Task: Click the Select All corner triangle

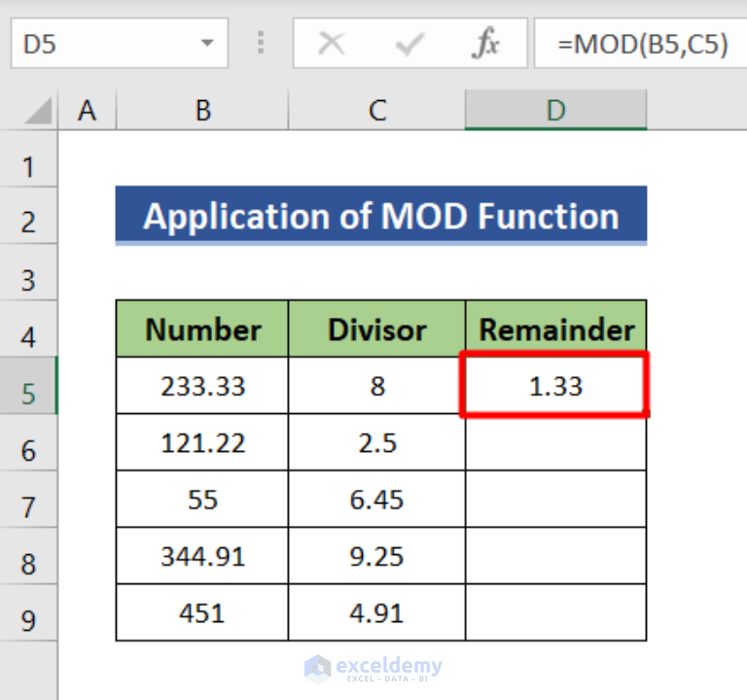Action: tap(38, 111)
